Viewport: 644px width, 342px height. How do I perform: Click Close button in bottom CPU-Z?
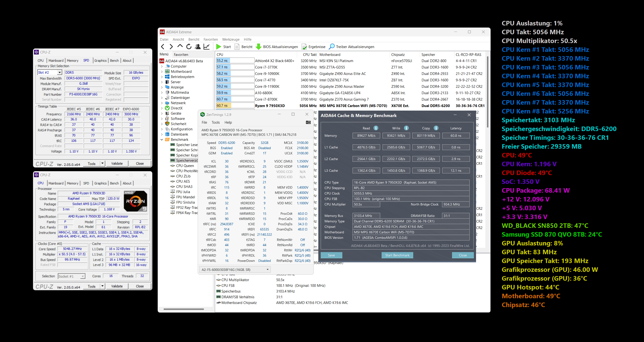click(x=140, y=286)
